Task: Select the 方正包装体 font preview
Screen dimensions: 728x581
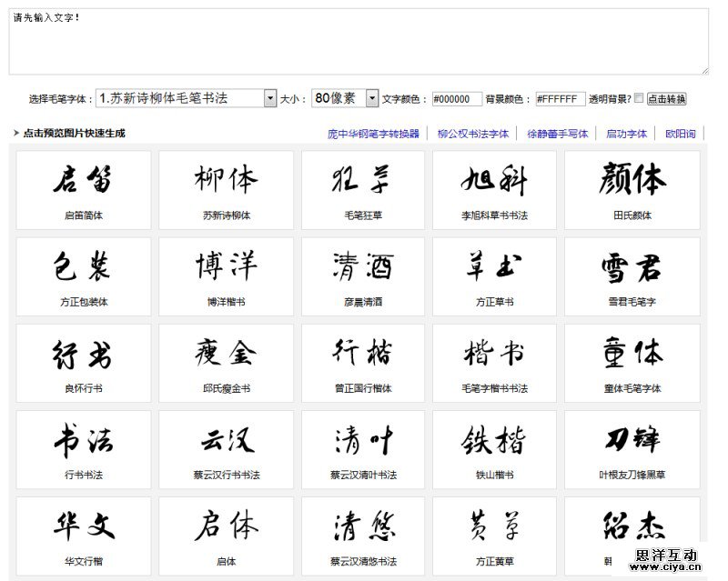Action: tap(83, 267)
